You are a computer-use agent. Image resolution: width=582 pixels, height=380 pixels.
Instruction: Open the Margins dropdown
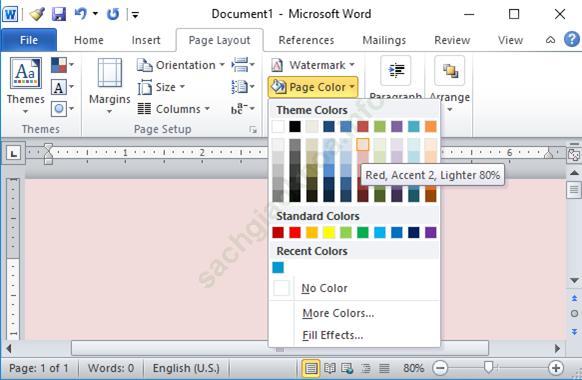(x=109, y=85)
